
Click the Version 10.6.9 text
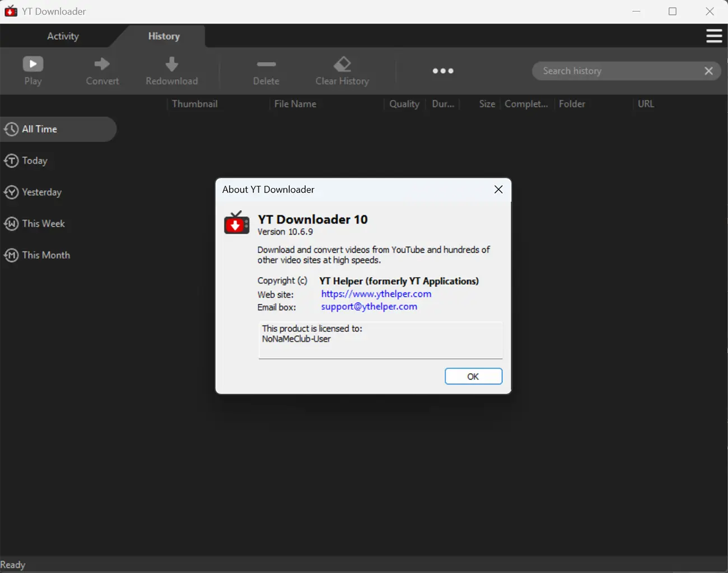(285, 232)
